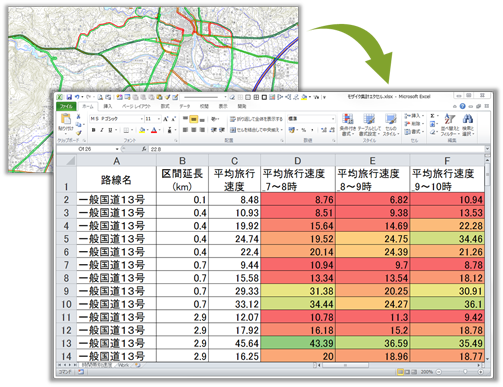Toggle Bottom Align button
The width and height of the screenshot is (503, 387).
tap(202, 119)
